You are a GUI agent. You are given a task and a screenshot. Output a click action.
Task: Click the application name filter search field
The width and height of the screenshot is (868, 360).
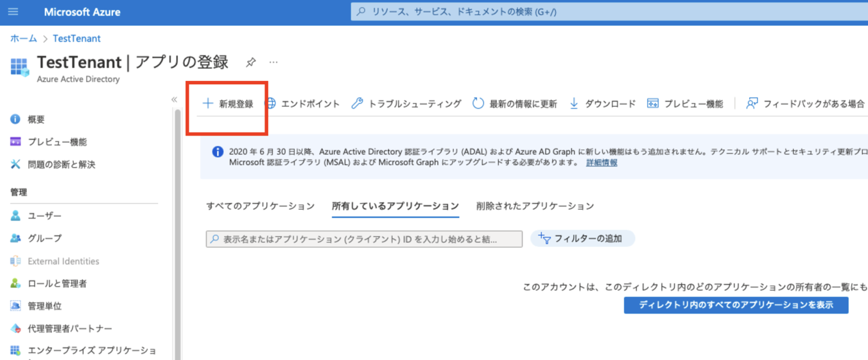[364, 239]
